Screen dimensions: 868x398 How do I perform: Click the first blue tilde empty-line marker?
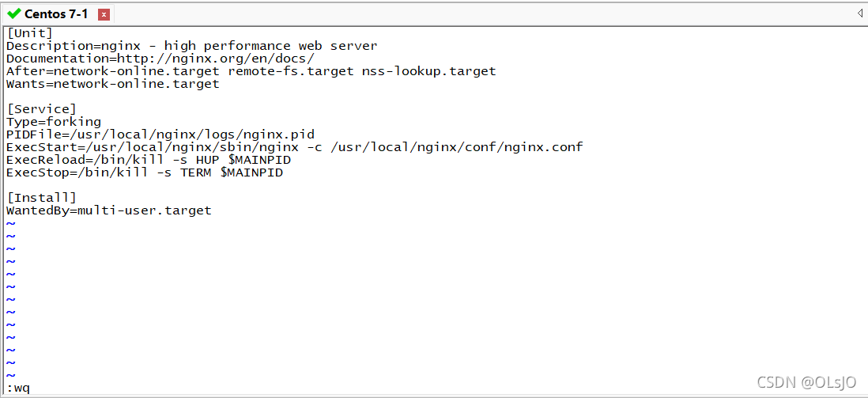(10, 223)
